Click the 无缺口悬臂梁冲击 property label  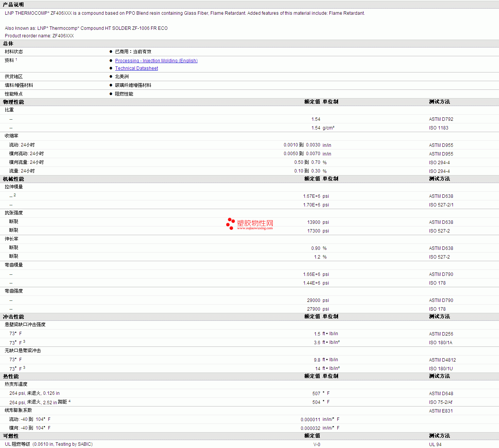pyautogui.click(x=23, y=351)
